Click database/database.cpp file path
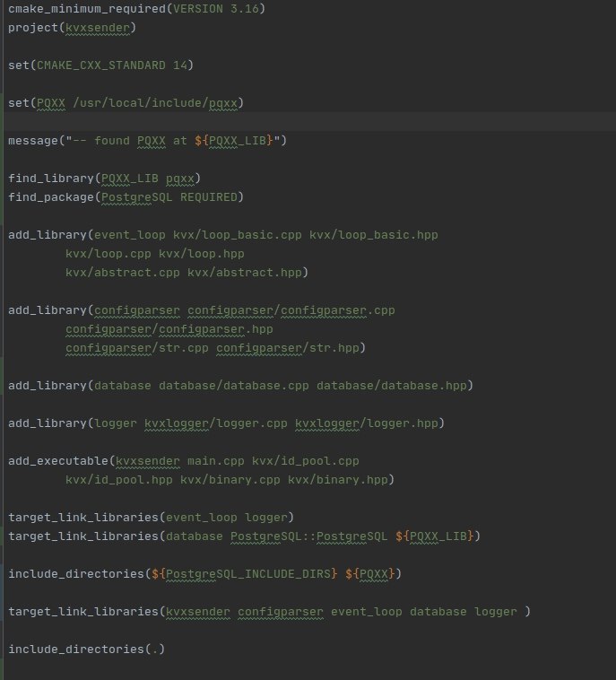616x680 pixels. tap(234, 386)
